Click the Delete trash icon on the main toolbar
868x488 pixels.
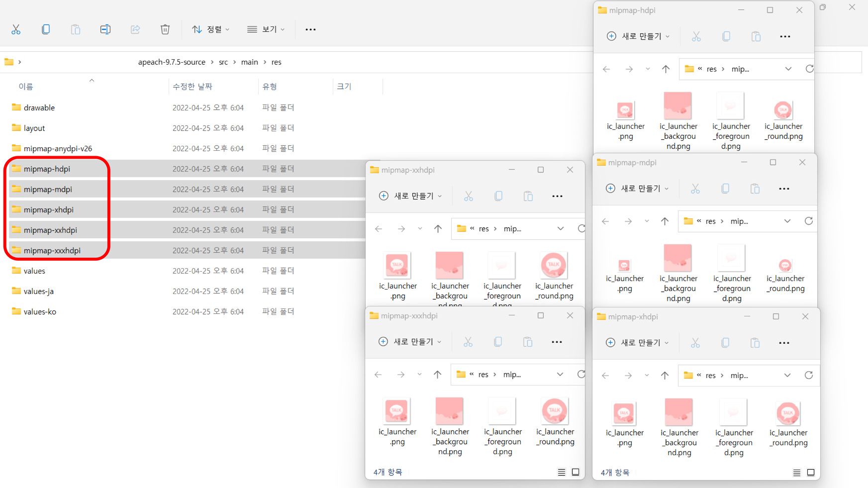point(165,29)
